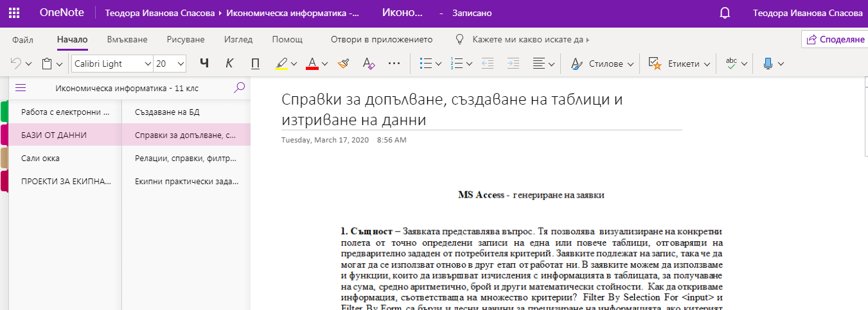The height and width of the screenshot is (310, 868).
Task: Select page Справки за допълване, с...
Action: tap(186, 135)
